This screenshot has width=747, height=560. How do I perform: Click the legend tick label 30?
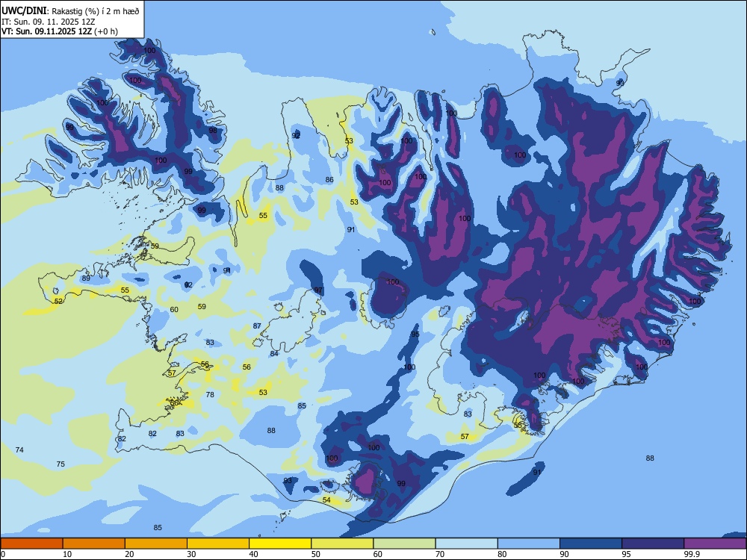[191, 554]
